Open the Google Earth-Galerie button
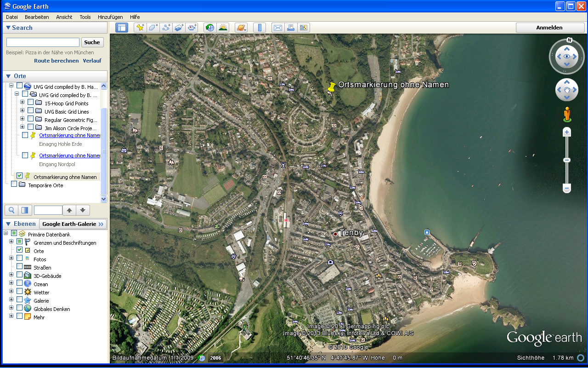 73,224
